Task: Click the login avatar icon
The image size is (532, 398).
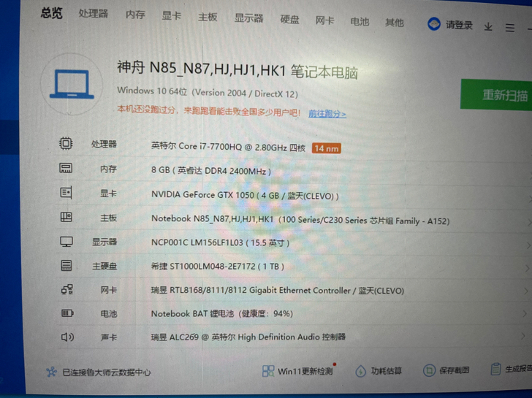Action: (x=434, y=24)
